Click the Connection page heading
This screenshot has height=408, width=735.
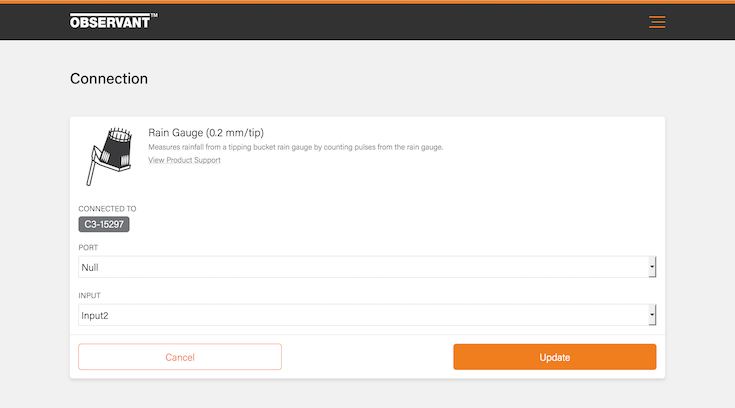(x=109, y=79)
